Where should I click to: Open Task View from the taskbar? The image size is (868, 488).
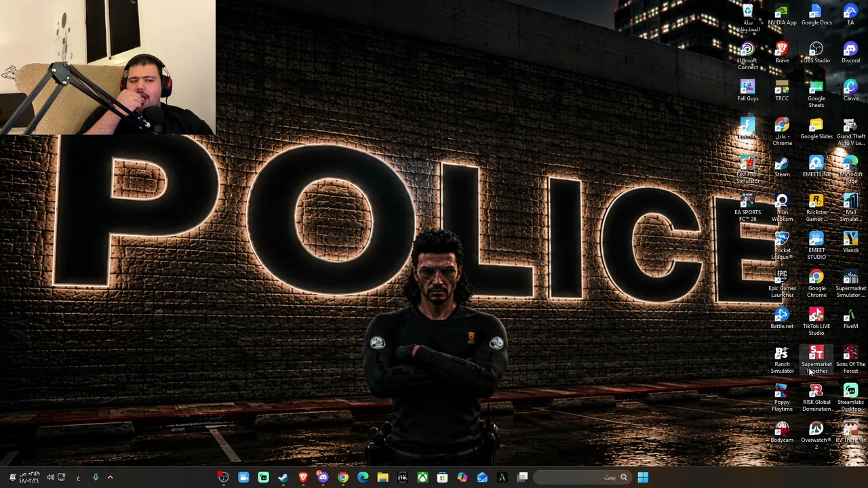pyautogui.click(x=522, y=477)
